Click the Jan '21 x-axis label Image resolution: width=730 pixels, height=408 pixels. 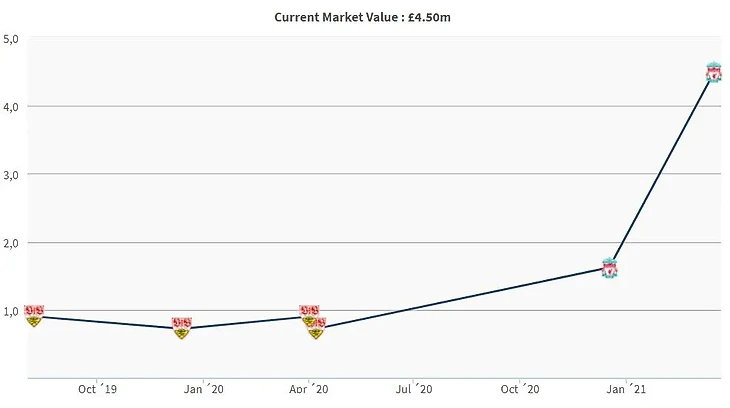624,390
